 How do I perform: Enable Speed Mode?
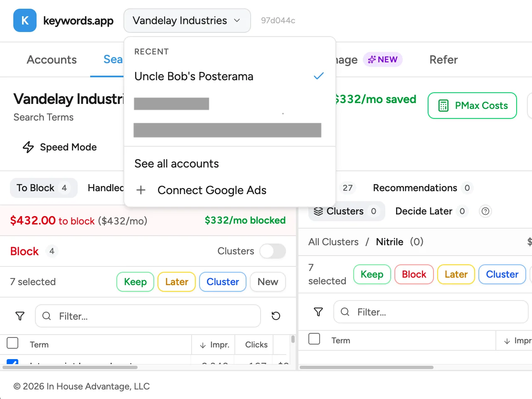click(x=60, y=147)
